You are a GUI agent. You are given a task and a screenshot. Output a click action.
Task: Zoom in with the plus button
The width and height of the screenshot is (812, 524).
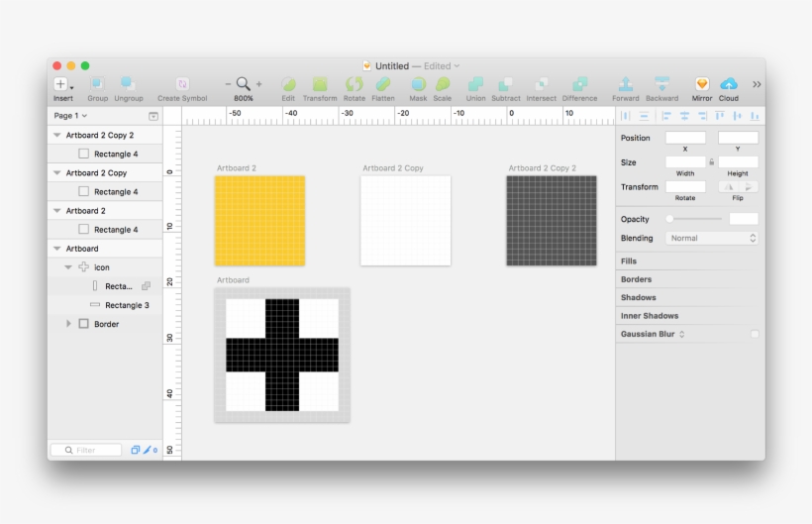pyautogui.click(x=258, y=84)
